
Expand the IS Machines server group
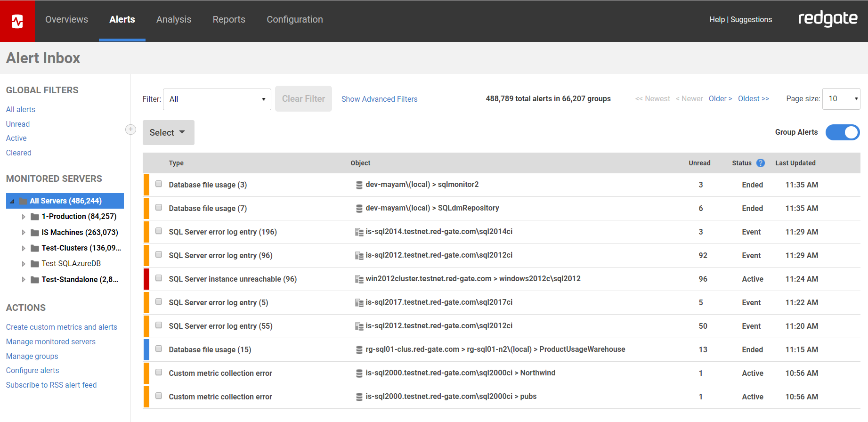tap(24, 233)
